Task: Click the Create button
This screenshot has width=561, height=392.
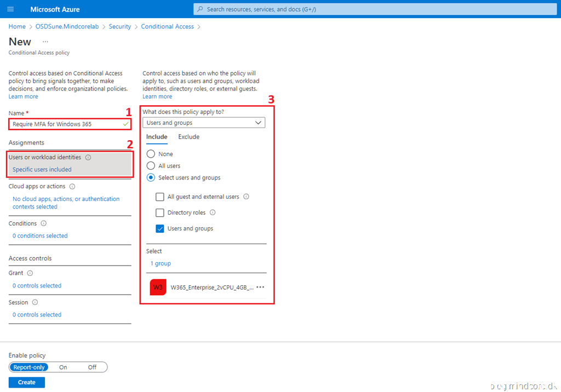Action: (26, 382)
